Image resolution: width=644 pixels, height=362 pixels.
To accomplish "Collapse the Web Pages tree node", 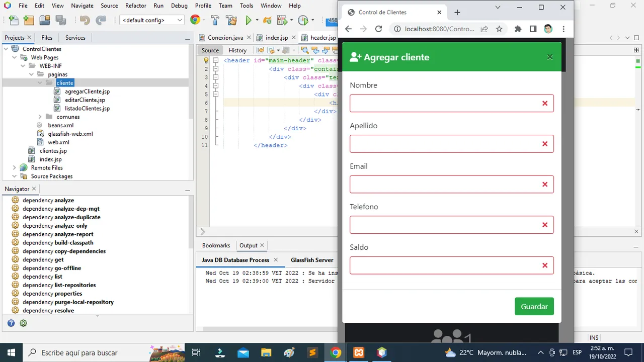I will pyautogui.click(x=15, y=57).
